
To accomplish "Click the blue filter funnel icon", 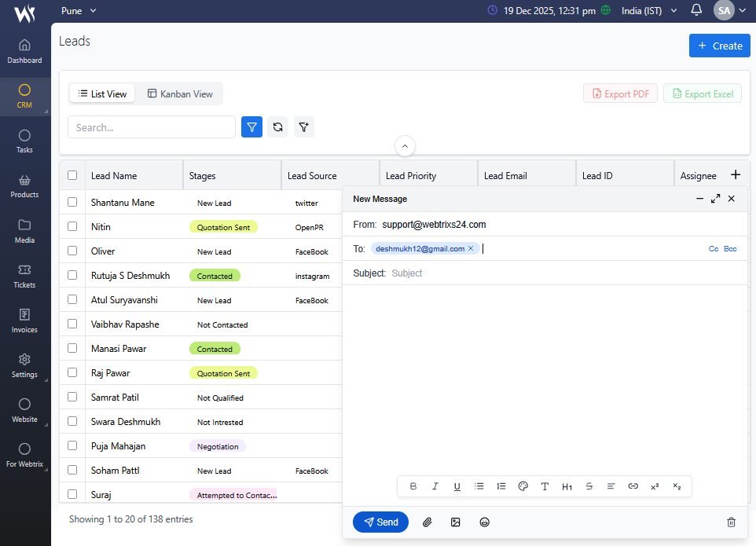I will (x=251, y=127).
